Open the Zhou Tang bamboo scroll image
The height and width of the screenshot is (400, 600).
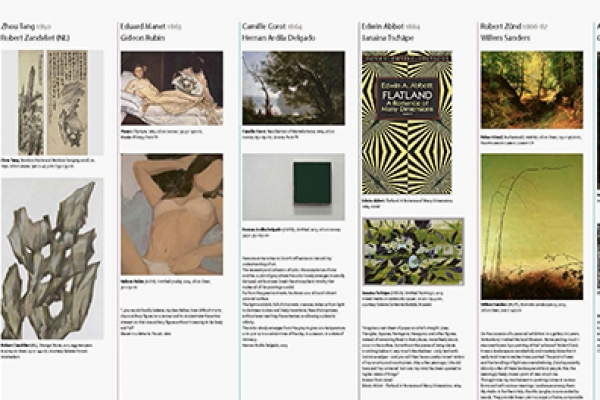[x=52, y=103]
